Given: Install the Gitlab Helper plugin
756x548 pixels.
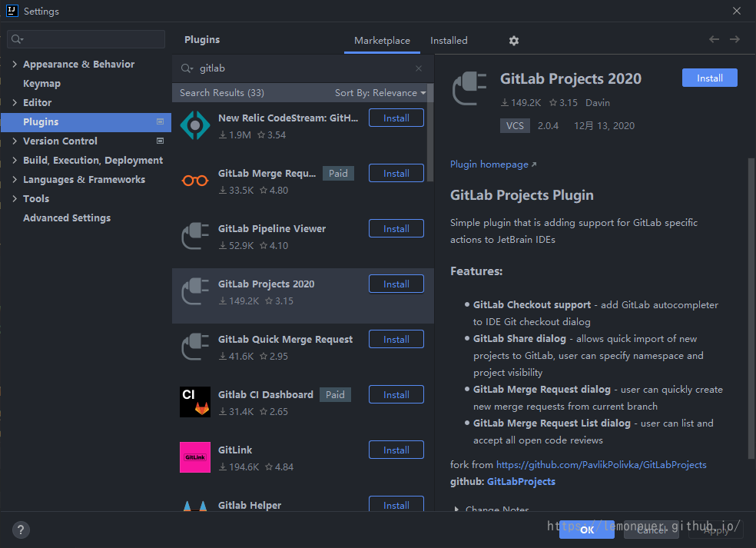Looking at the screenshot, I should coord(396,504).
